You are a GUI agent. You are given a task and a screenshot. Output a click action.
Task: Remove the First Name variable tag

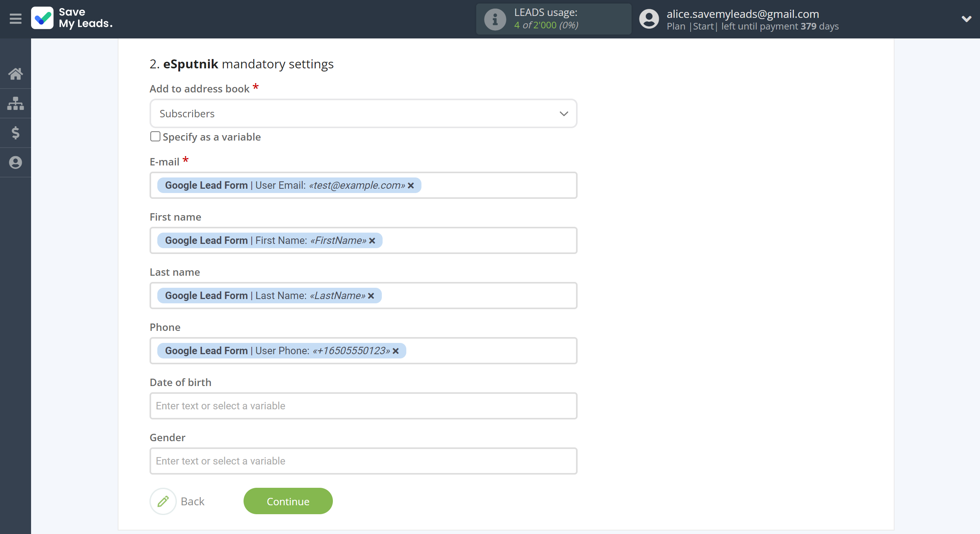point(372,241)
